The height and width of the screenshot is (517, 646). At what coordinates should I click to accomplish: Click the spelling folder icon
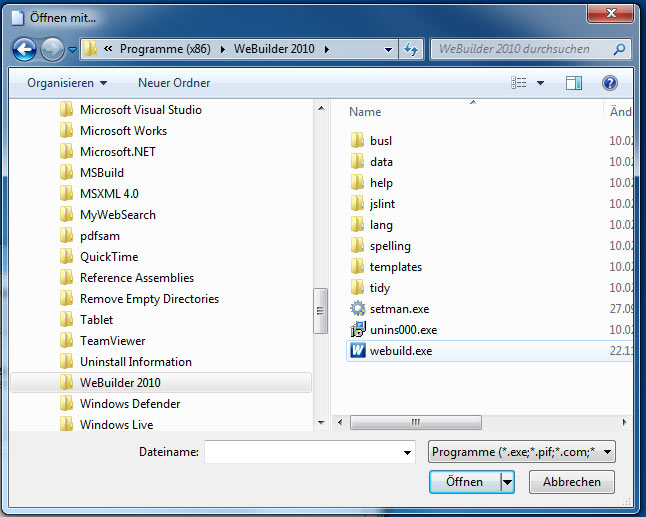pyautogui.click(x=357, y=246)
